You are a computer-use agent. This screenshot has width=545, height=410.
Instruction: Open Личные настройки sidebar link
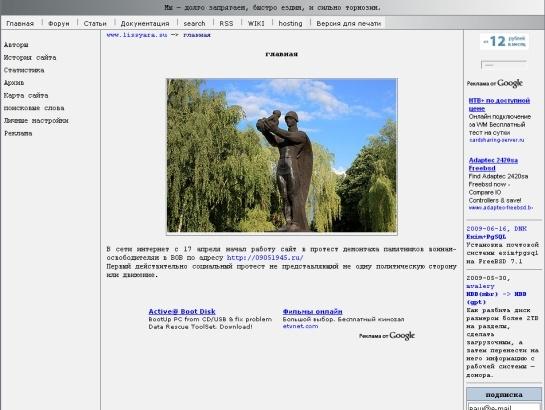pyautogui.click(x=36, y=121)
